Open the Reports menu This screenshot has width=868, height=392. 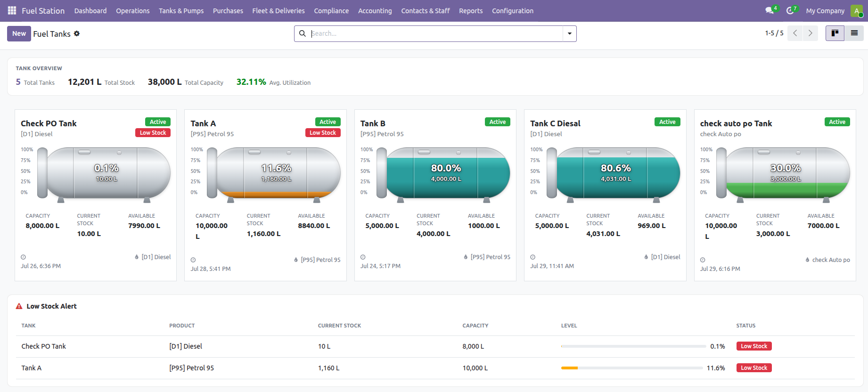(471, 10)
